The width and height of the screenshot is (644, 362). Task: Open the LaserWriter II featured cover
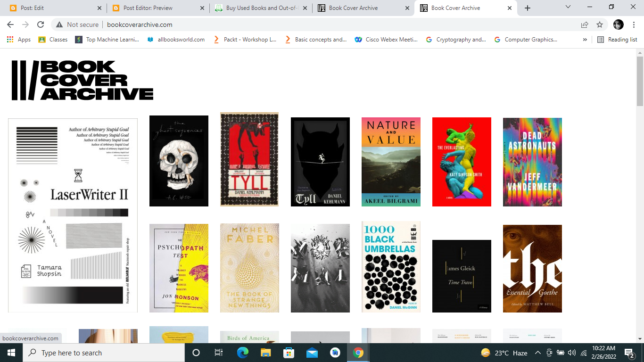coord(73,215)
